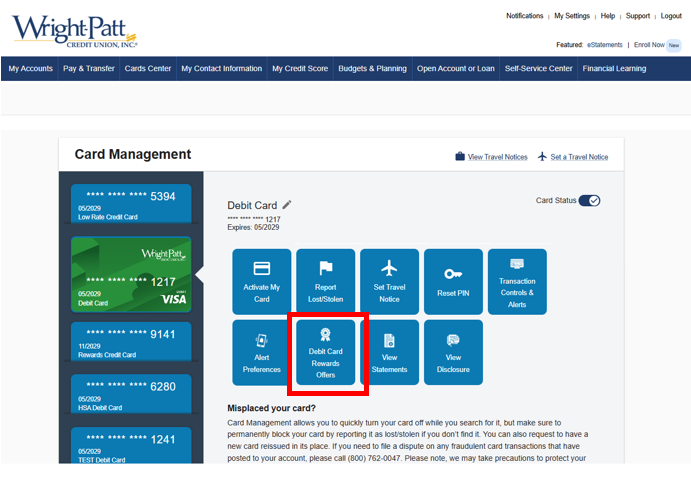The height and width of the screenshot is (478, 691).
Task: Open the View Disclosure tile
Action: (x=453, y=352)
